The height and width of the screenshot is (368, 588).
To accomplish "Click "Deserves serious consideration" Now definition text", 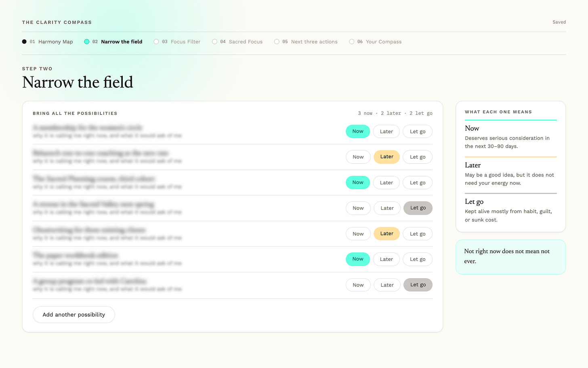I will tap(507, 142).
